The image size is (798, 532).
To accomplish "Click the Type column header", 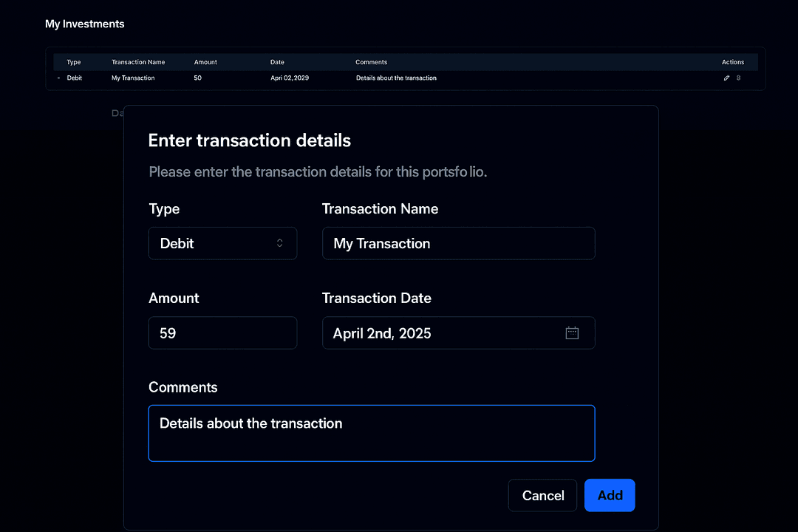I will click(74, 62).
